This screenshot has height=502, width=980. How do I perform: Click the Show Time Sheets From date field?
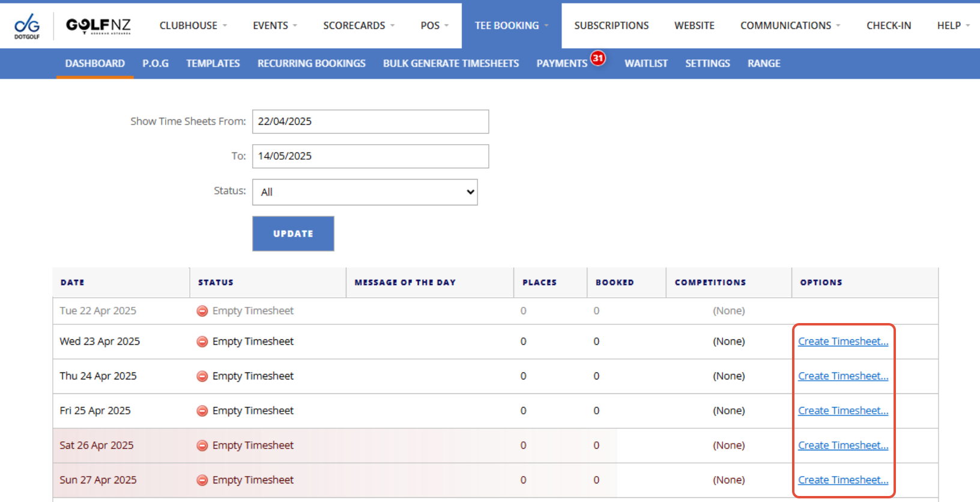click(x=370, y=121)
